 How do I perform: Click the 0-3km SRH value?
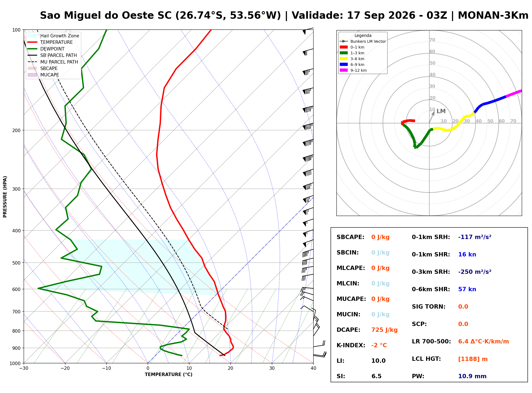click(x=475, y=272)
